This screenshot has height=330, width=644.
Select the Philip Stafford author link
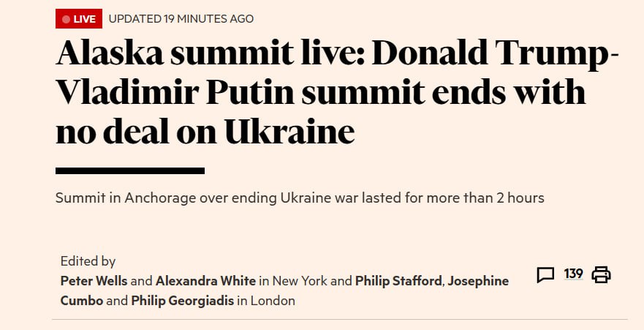[x=399, y=281]
